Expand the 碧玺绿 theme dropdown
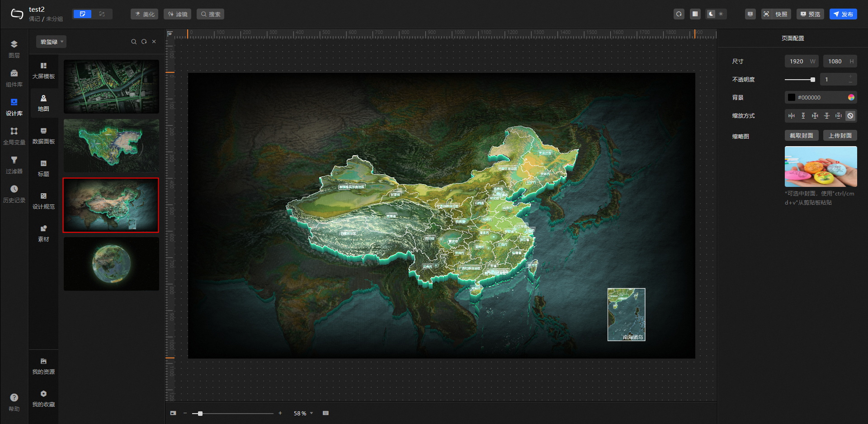This screenshot has height=424, width=868. [51, 42]
